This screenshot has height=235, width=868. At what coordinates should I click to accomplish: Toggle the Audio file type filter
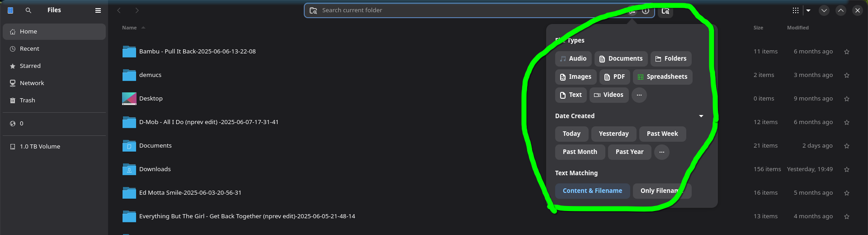point(573,59)
